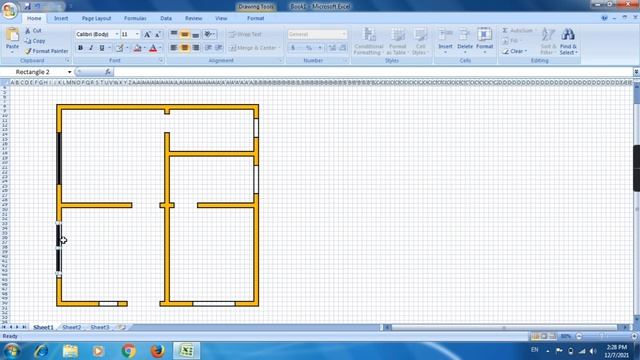
Task: Open the Review ribbon tab
Action: [x=193, y=18]
